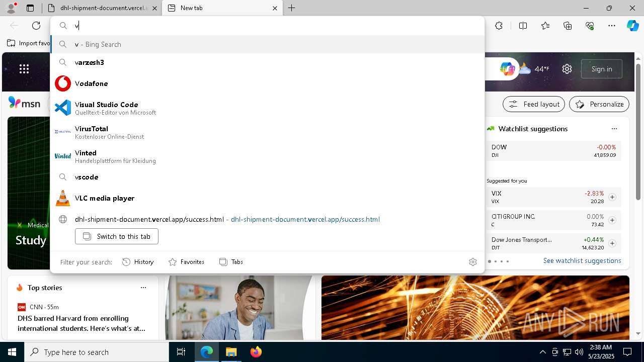The width and height of the screenshot is (644, 362).
Task: Open the Copilot sidebar icon
Action: [632, 26]
